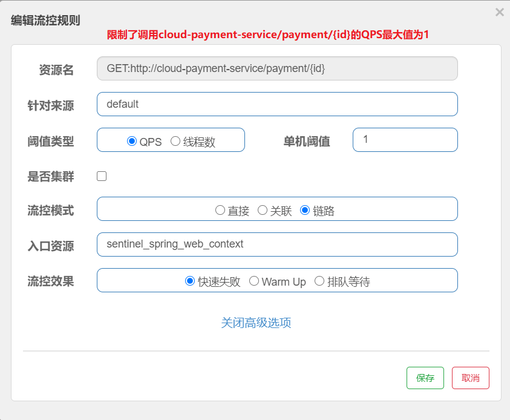Click the 单机阈值 value field

pos(405,140)
